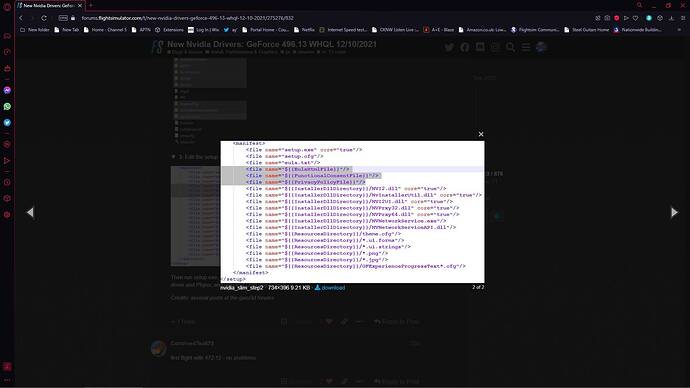Viewport: 690px width, 388px height.
Task: Open the Netflix bookmark
Action: coord(304,30)
